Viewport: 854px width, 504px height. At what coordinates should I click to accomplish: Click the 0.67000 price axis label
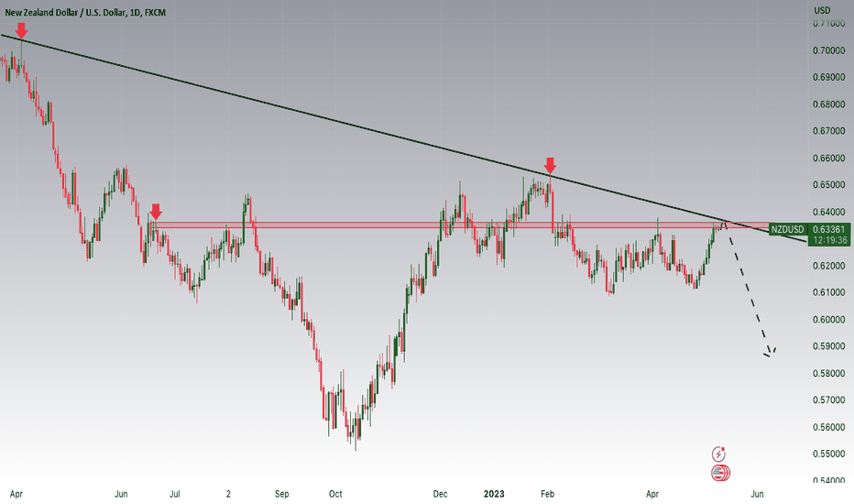pyautogui.click(x=829, y=131)
